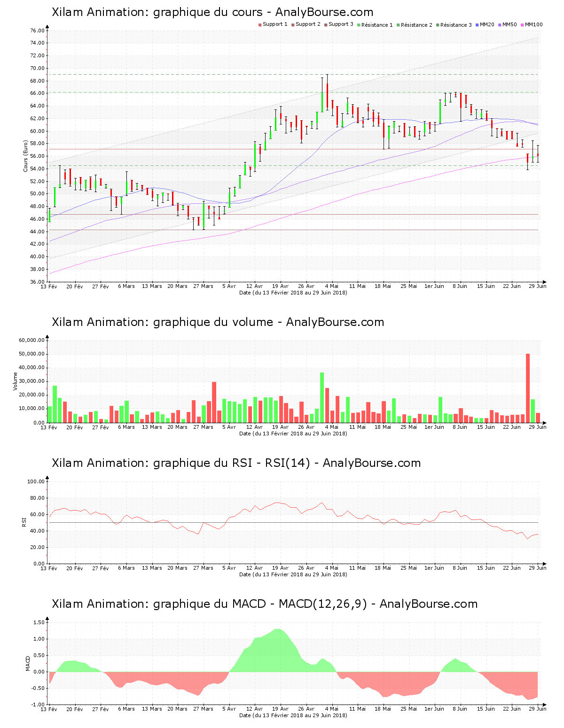The width and height of the screenshot is (564, 728).
Task: Click the 'graphique du volume' chart title
Action: 218,322
